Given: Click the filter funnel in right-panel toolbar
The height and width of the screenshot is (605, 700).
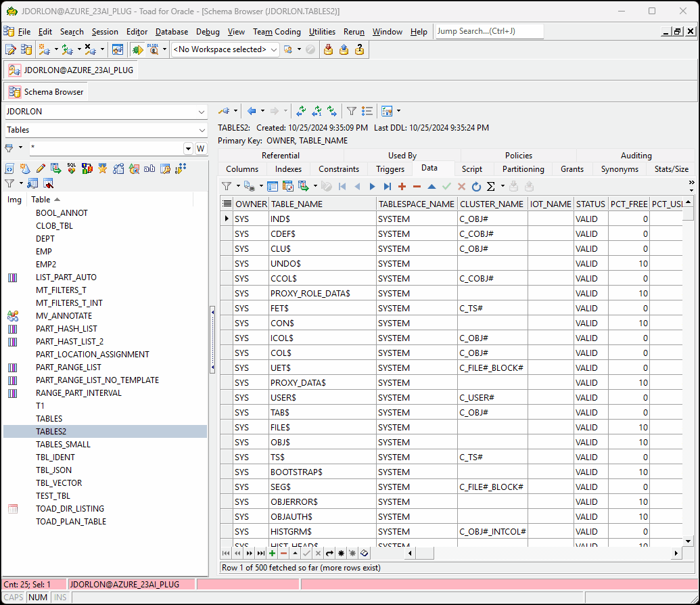Looking at the screenshot, I should click(351, 111).
